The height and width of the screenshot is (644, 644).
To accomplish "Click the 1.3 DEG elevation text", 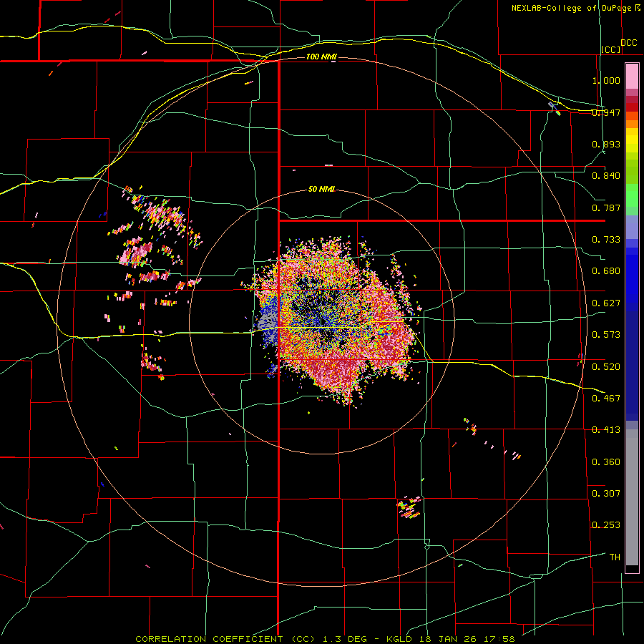I will point(346,639).
